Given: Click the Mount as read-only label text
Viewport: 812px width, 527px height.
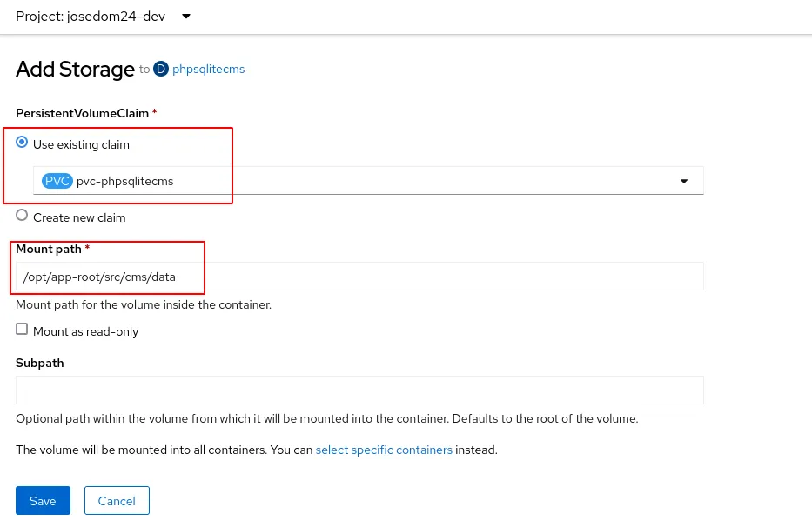Looking at the screenshot, I should coord(85,331).
